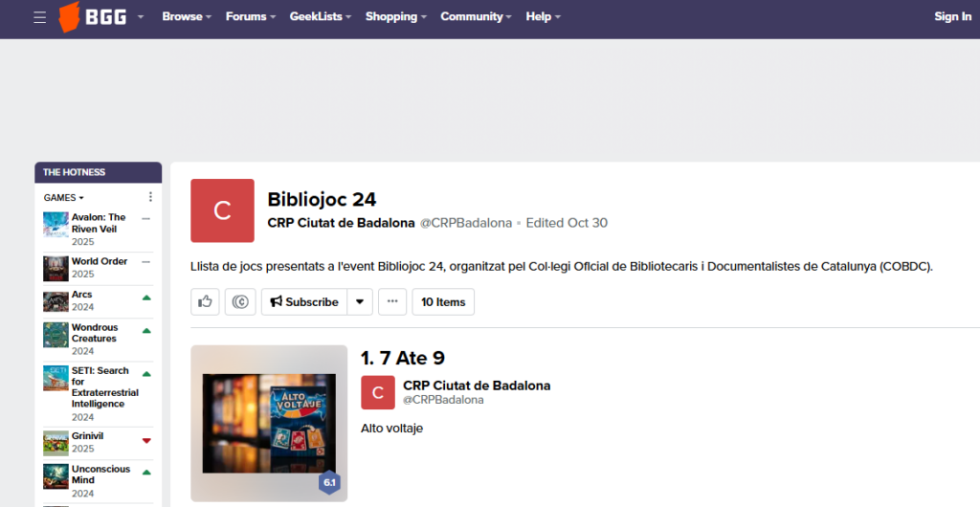Expand dropdown arrow next to BGG logo

(x=141, y=17)
